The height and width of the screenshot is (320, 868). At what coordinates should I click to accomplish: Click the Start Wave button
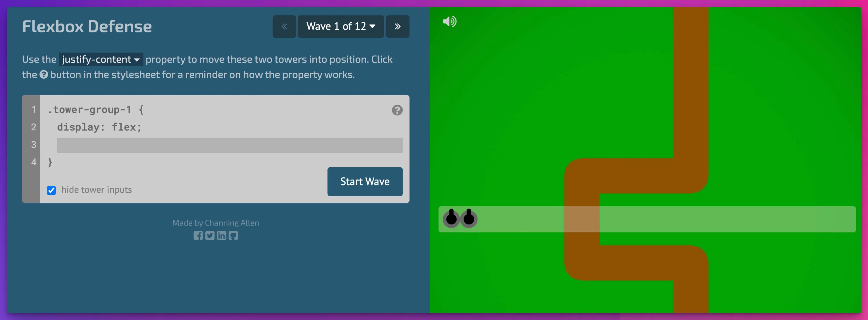point(365,181)
